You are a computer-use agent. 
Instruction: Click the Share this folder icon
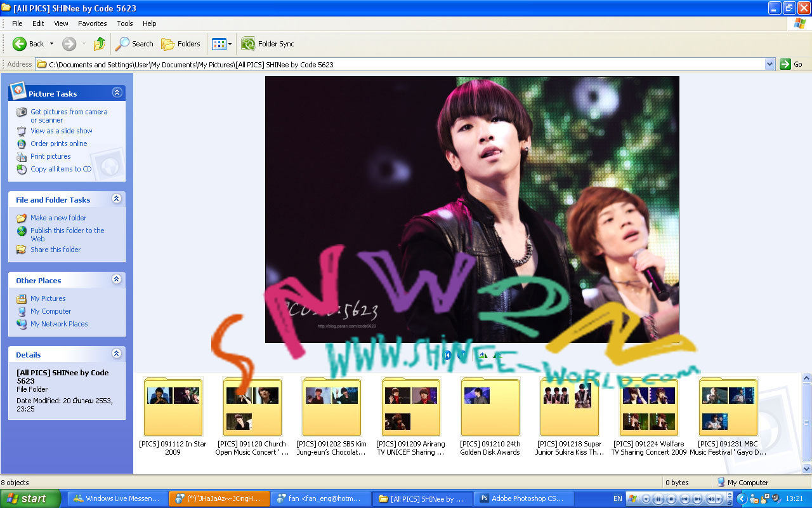point(22,250)
